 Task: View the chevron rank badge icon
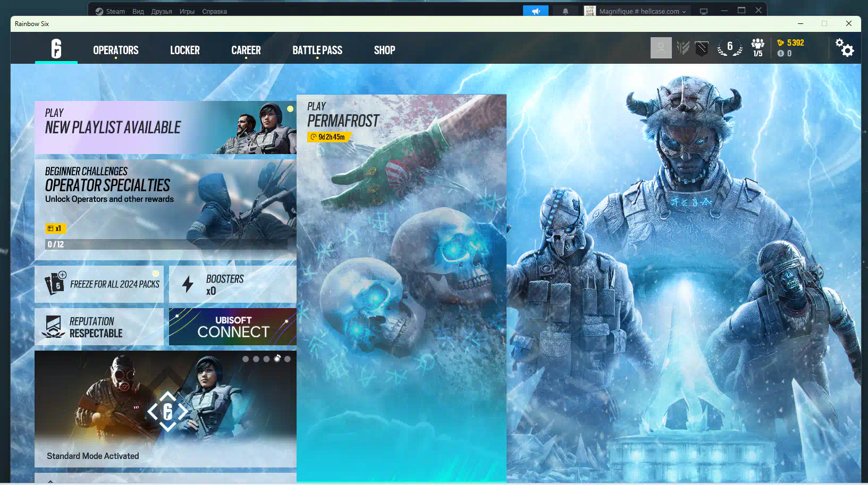683,48
